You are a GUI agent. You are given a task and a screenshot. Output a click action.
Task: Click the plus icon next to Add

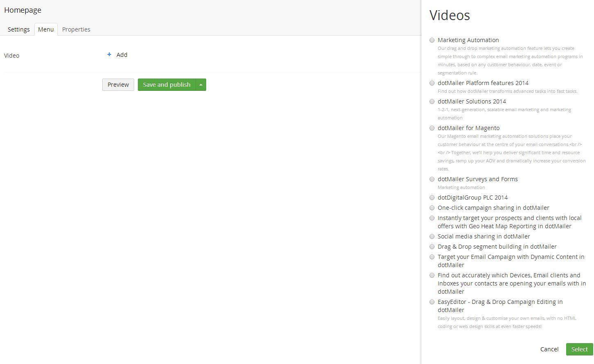[109, 54]
